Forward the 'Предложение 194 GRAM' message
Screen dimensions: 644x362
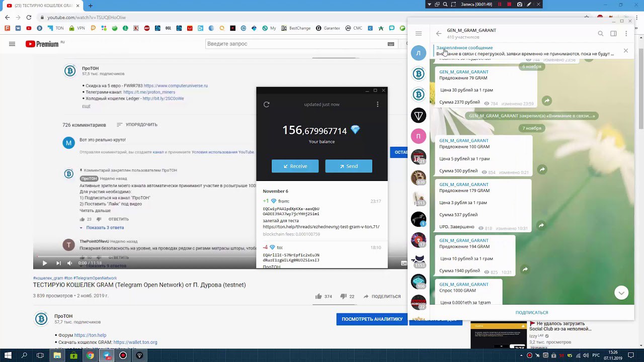(x=525, y=269)
